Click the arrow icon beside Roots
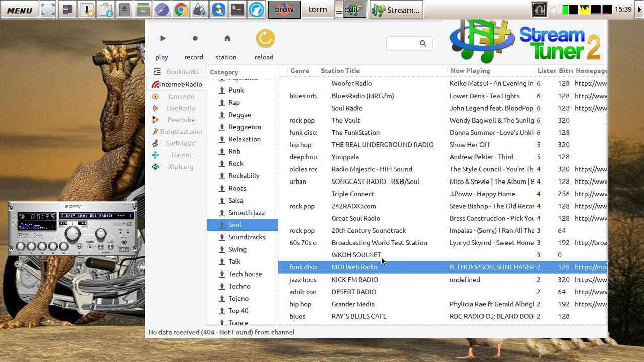Image resolution: width=644 pixels, height=362 pixels. (222, 188)
